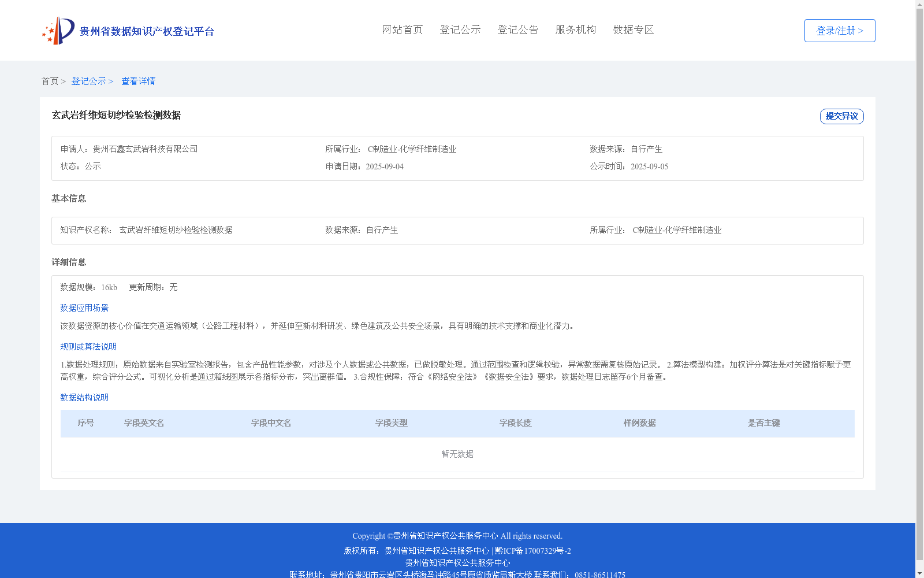The image size is (924, 578).
Task: Select 数据规模 value 16kb
Action: 109,287
